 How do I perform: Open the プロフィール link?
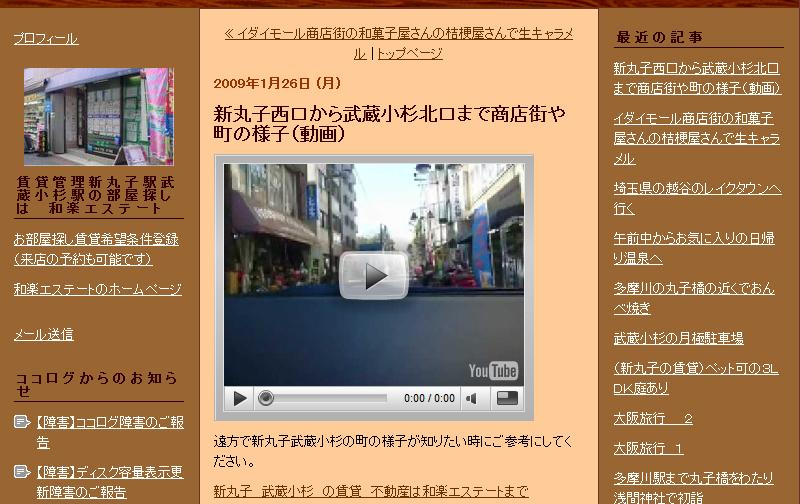click(x=45, y=39)
